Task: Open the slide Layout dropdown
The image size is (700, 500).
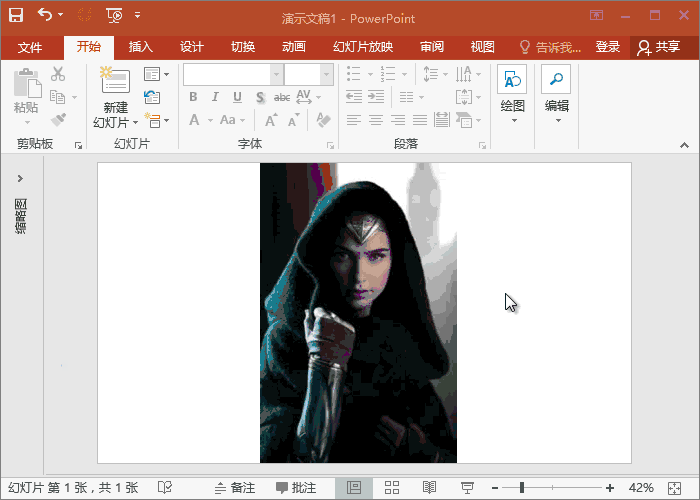Action: tap(156, 74)
